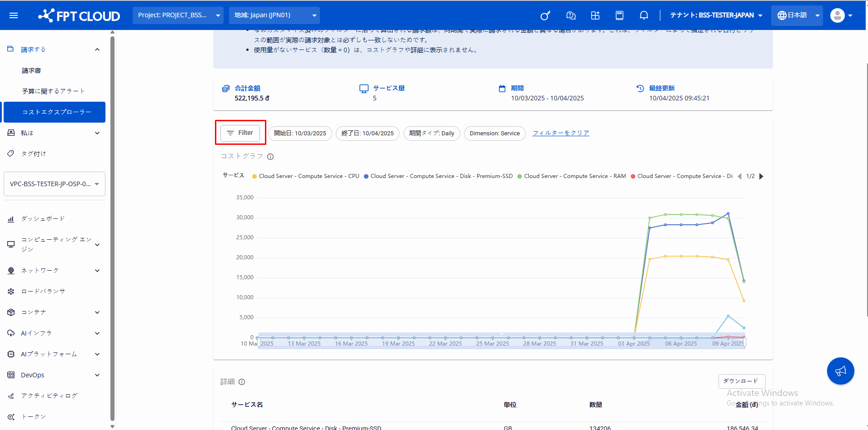
Task: Go to previous legend page arrow
Action: [x=739, y=176]
